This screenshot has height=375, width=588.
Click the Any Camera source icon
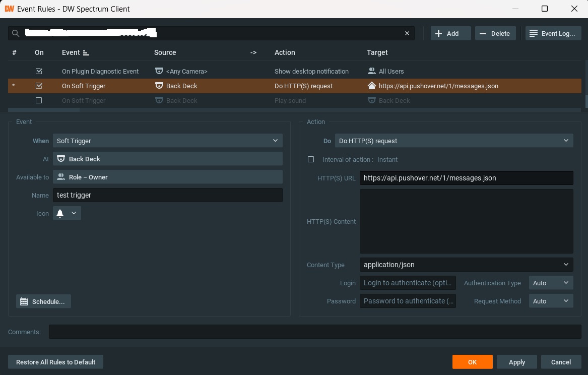(159, 71)
